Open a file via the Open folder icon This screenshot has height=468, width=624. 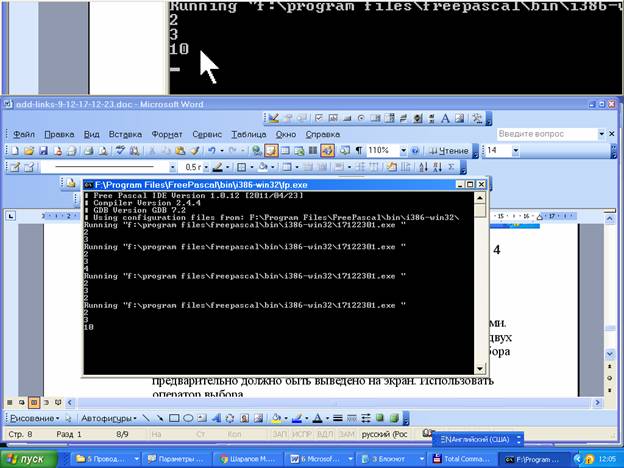point(29,151)
